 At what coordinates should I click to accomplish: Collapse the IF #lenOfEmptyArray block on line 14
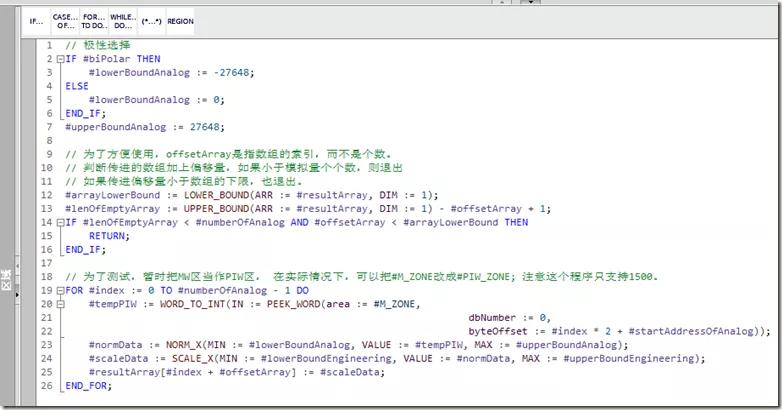point(60,222)
